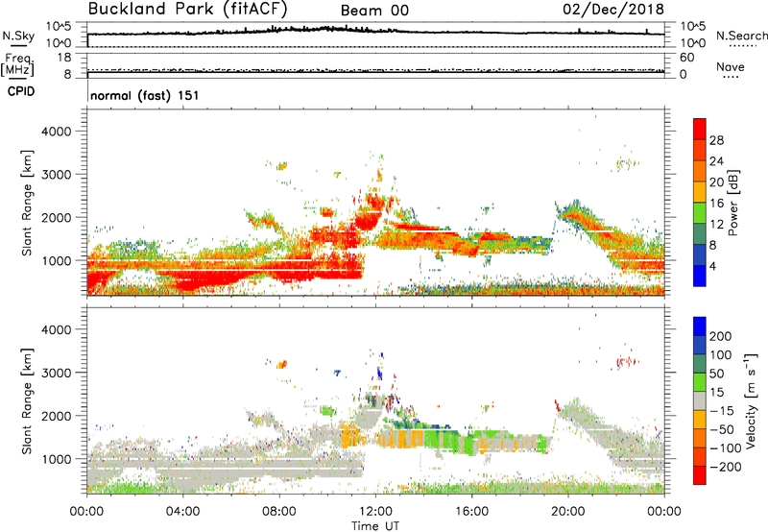Click the 'CPID' row label
The height and width of the screenshot is (532, 768).
(21, 91)
